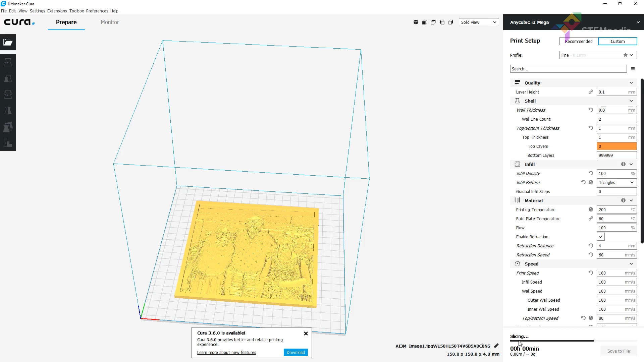The height and width of the screenshot is (362, 644).
Task: Click the per-model settings icon
Action: click(x=8, y=127)
